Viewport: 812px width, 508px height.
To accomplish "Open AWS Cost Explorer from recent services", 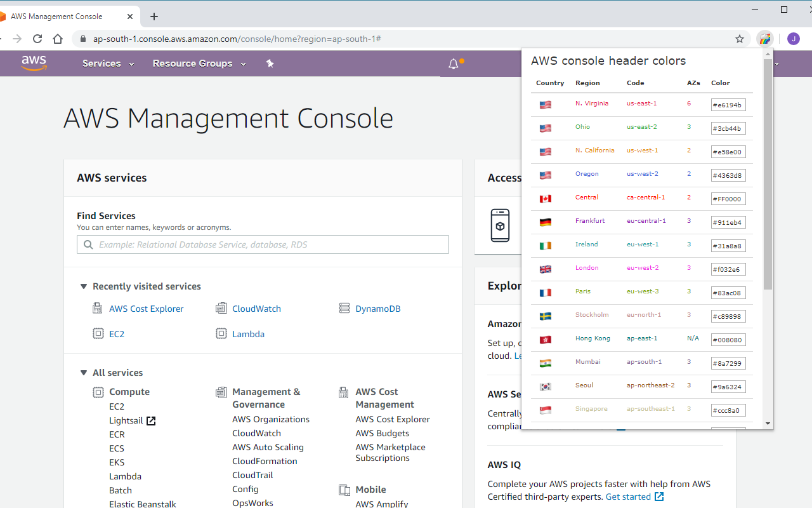I will click(x=146, y=309).
